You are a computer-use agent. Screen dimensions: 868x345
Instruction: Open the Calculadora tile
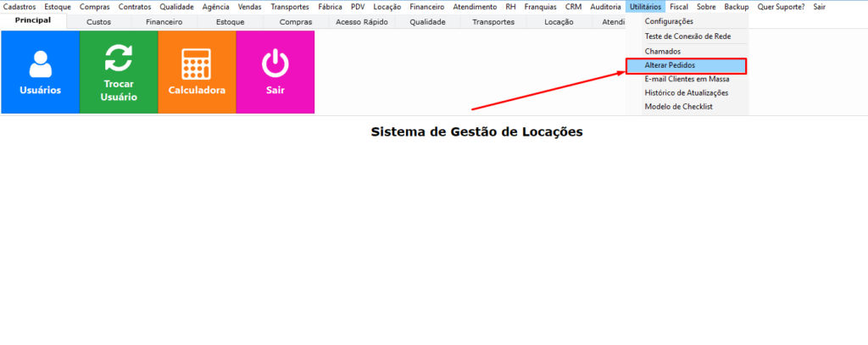pyautogui.click(x=197, y=72)
